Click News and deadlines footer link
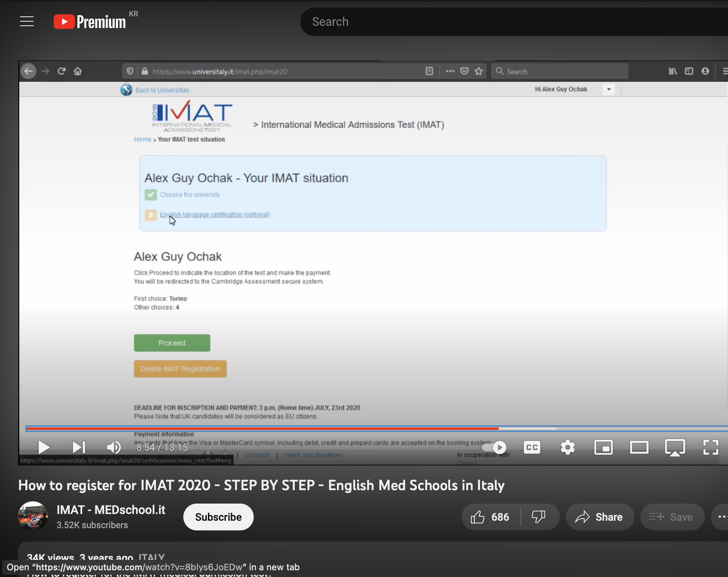The width and height of the screenshot is (728, 577). pyautogui.click(x=313, y=455)
